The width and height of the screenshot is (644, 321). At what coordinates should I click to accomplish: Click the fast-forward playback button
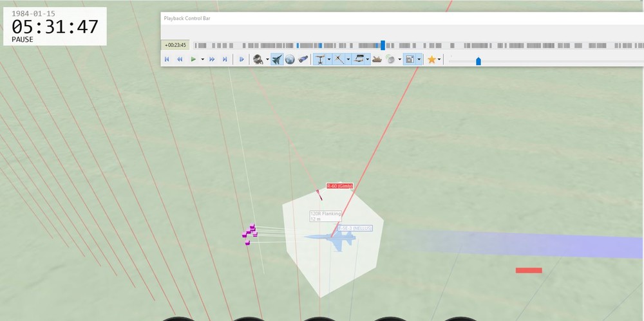[212, 60]
